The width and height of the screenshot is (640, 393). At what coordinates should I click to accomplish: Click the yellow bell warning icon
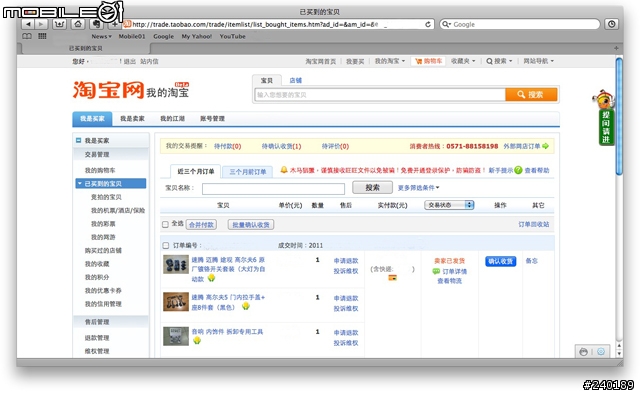click(284, 170)
